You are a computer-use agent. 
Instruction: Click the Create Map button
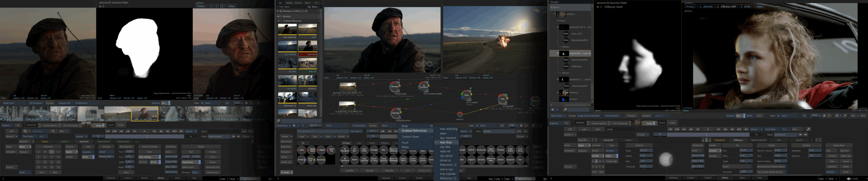point(612,161)
